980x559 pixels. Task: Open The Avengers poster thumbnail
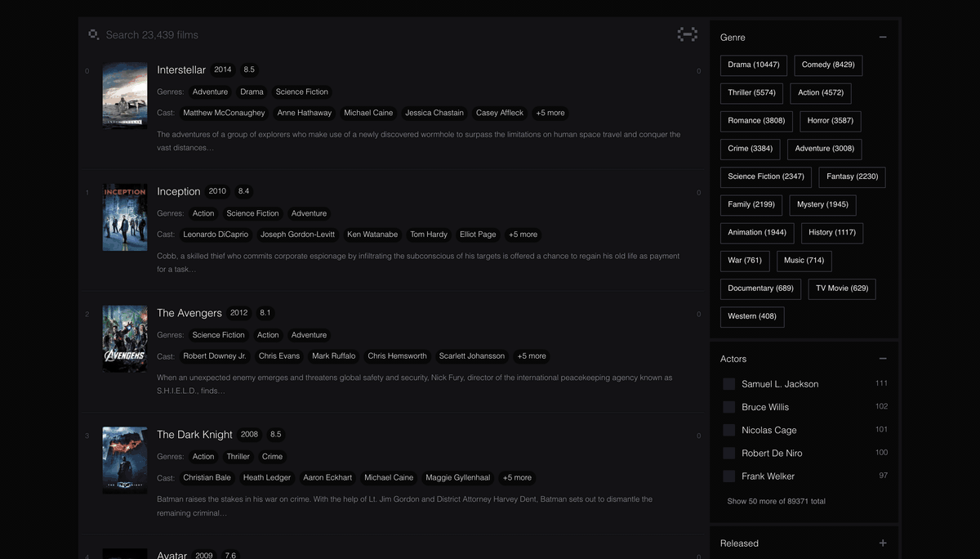(125, 339)
